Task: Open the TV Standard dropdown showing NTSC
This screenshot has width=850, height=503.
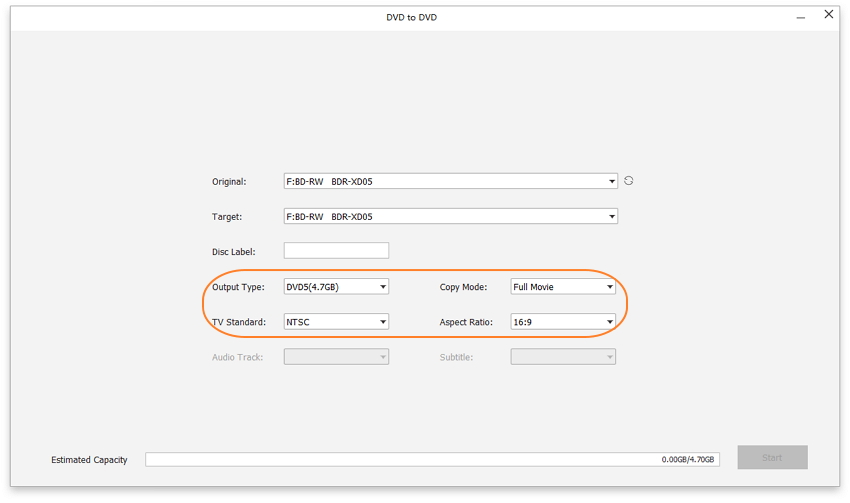Action: tap(336, 322)
